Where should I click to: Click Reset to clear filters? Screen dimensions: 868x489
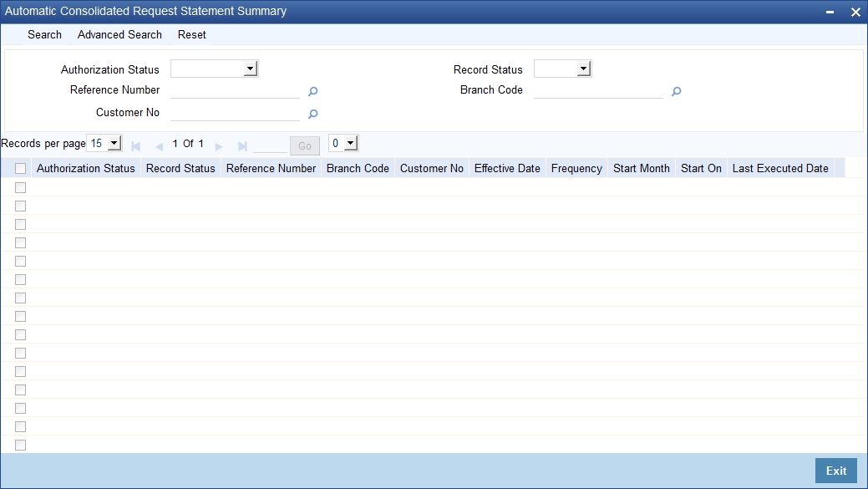tap(192, 34)
